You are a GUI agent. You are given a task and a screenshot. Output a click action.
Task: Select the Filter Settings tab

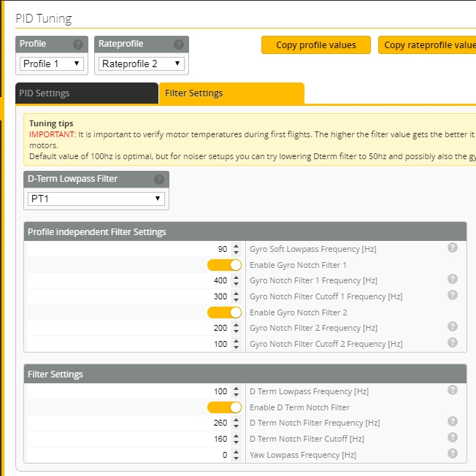click(x=231, y=93)
